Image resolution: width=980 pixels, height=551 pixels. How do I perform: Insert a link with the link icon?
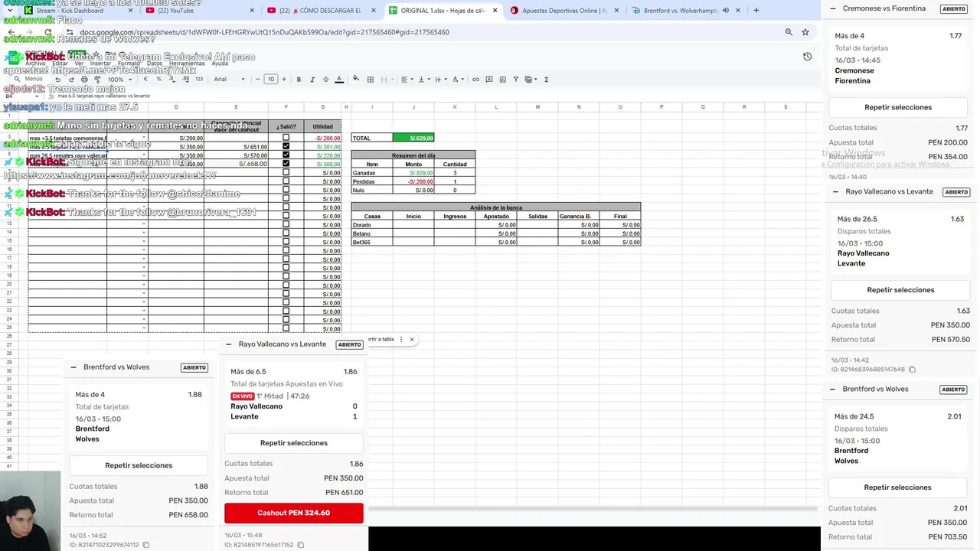(x=475, y=80)
